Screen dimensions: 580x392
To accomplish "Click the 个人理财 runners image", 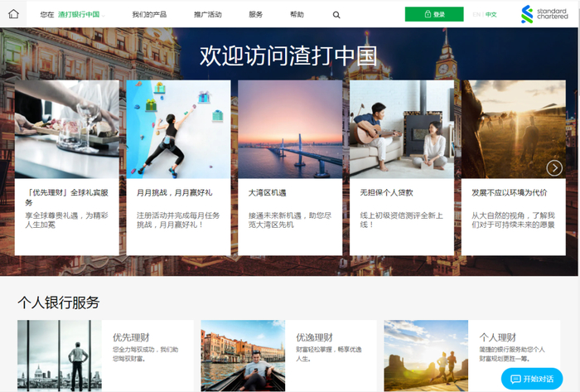I will pyautogui.click(x=426, y=356).
